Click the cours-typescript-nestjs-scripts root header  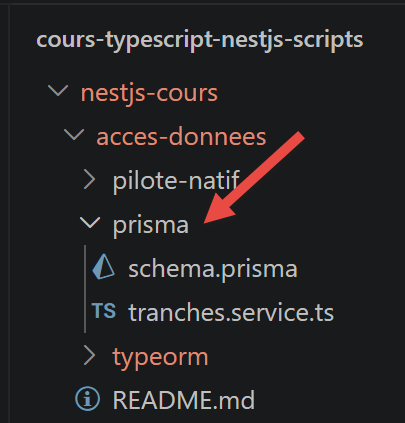(200, 40)
